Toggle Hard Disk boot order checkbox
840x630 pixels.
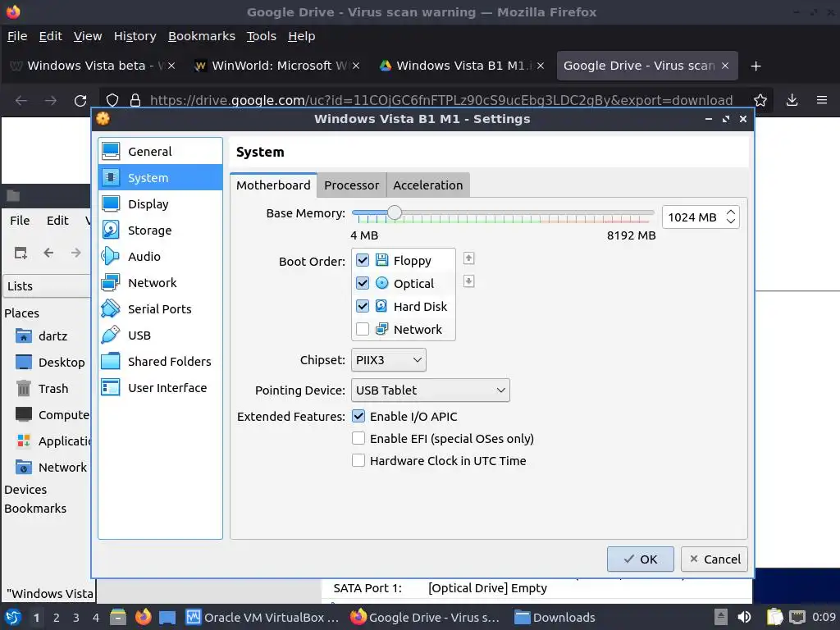(x=363, y=306)
